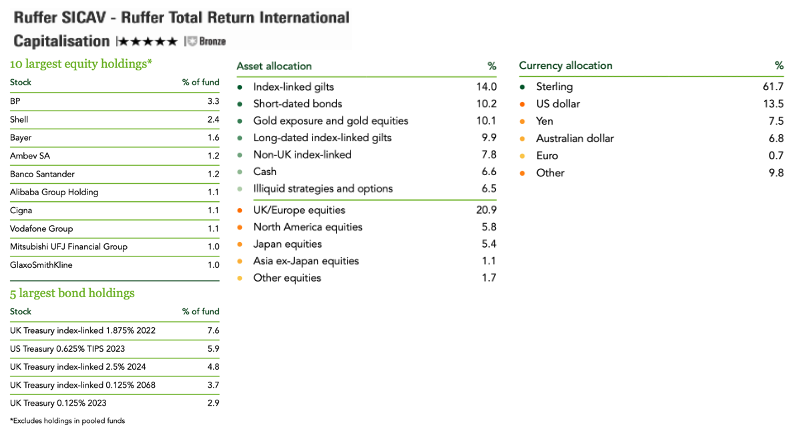The image size is (792, 432).
Task: Click the five-star rating icons
Action: click(148, 42)
